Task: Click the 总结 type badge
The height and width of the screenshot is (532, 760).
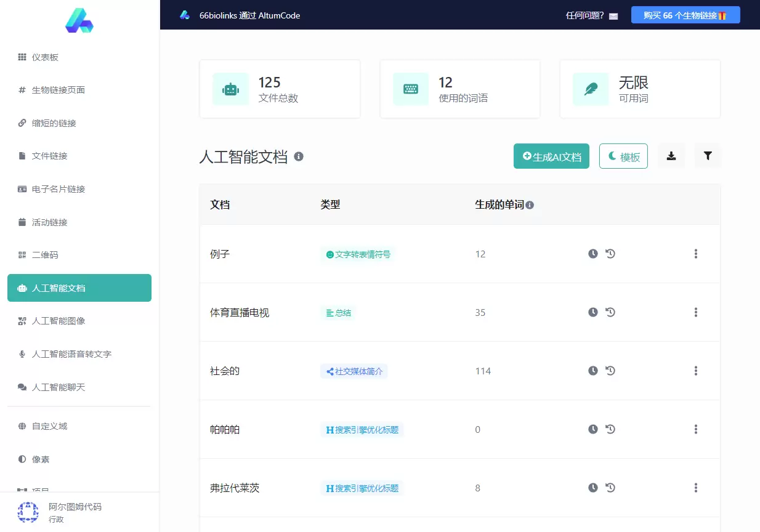Action: (x=338, y=313)
